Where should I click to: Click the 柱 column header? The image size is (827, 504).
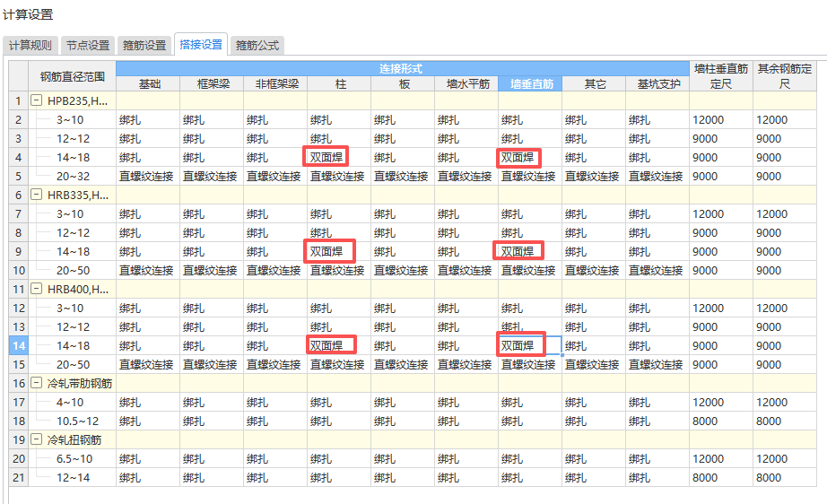340,83
